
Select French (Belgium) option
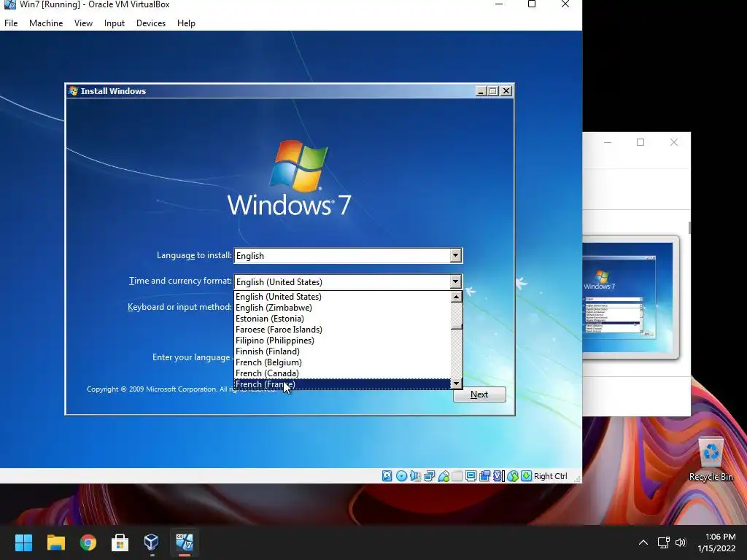(342, 362)
